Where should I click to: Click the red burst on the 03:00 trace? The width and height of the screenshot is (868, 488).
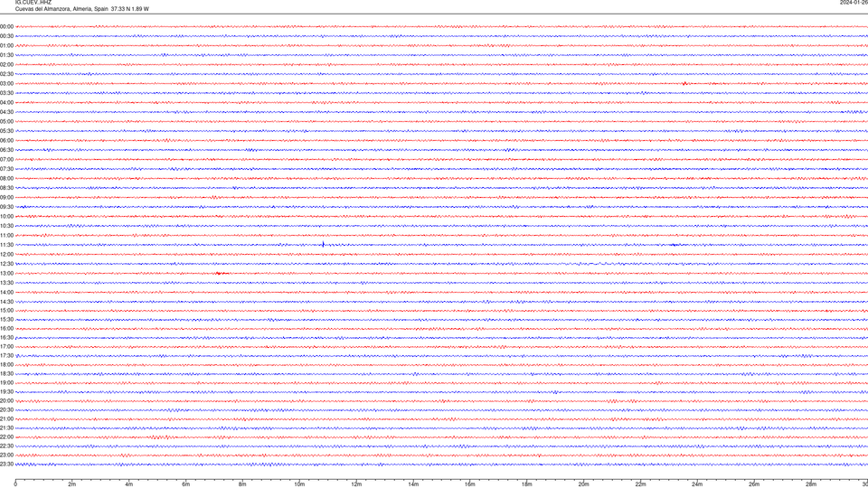pyautogui.click(x=684, y=83)
